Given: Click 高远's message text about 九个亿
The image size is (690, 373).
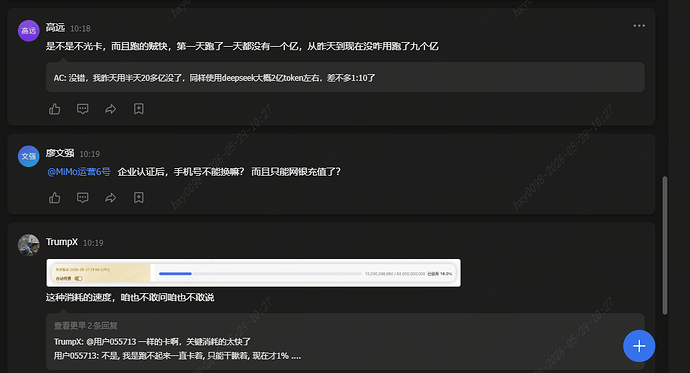Looking at the screenshot, I should (242, 46).
